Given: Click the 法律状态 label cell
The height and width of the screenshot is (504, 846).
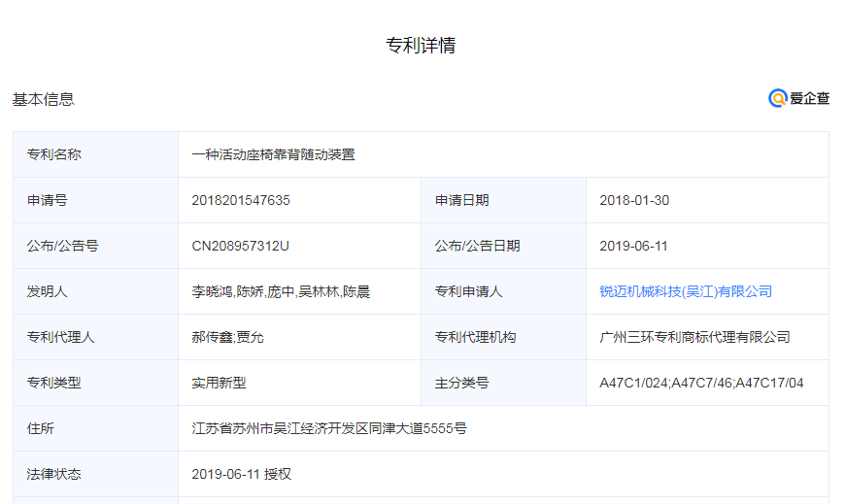Looking at the screenshot, I should [54, 474].
